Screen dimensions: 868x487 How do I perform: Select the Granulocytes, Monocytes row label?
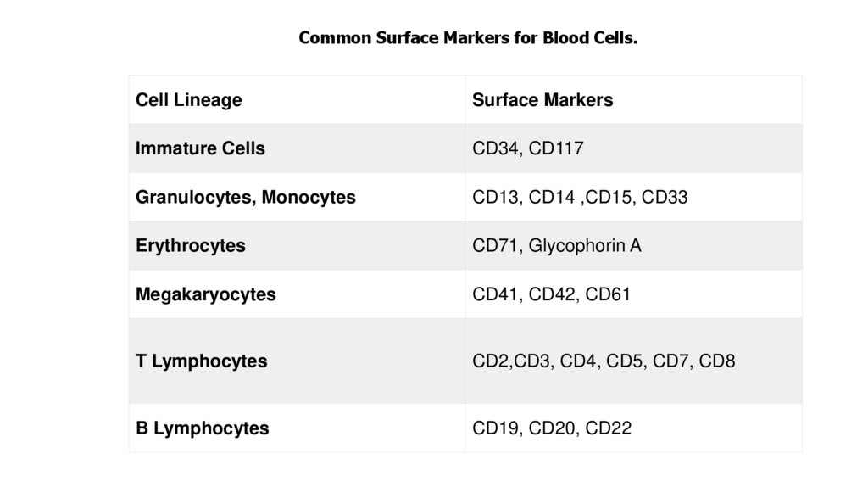[245, 198]
